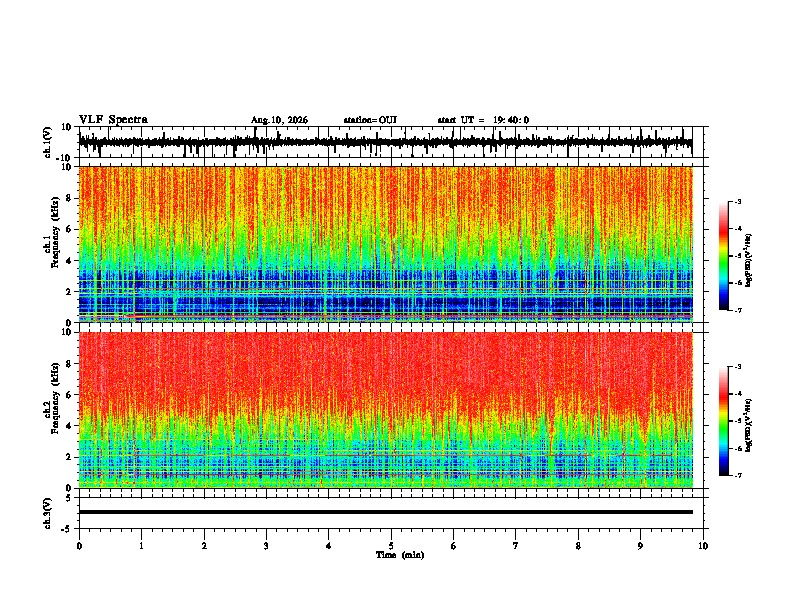Click the ch.1 color scale bar
792x612 pixels.
724,256
